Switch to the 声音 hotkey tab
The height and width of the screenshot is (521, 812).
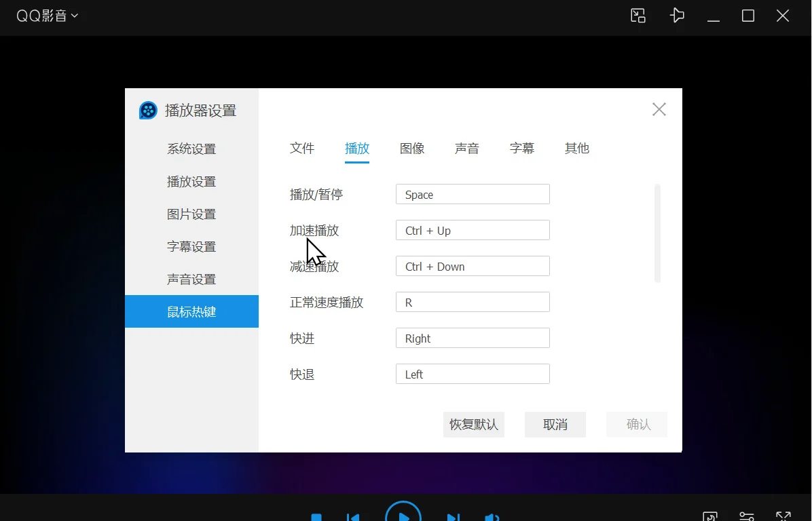pos(467,149)
